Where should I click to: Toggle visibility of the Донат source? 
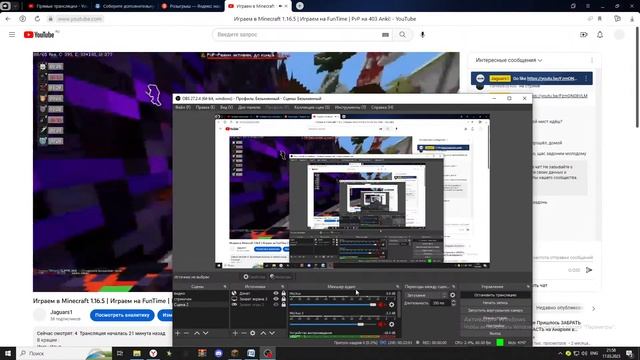tap(276, 293)
